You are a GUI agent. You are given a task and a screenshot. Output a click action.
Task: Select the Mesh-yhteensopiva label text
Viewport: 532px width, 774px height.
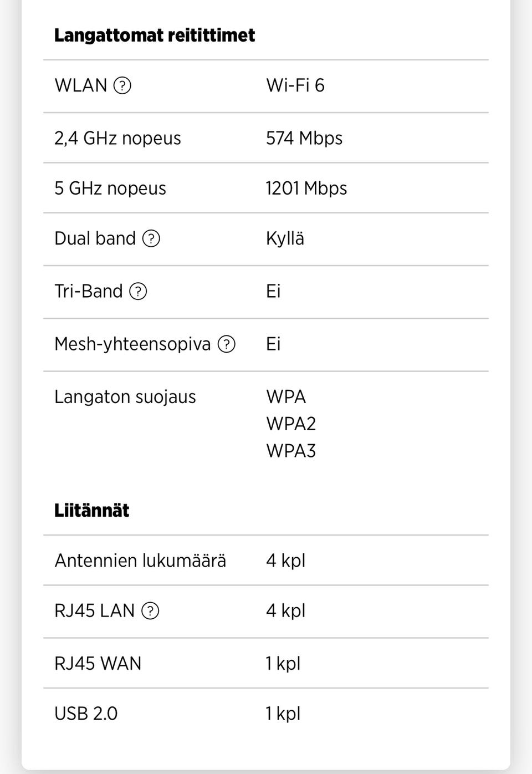132,344
